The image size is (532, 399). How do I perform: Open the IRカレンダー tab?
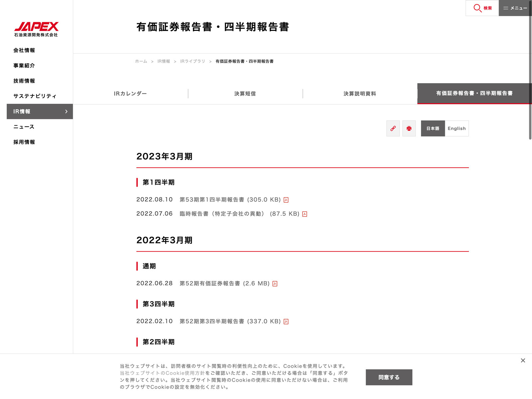(130, 94)
